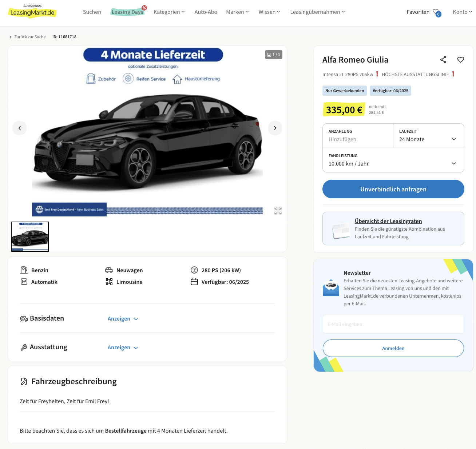Click 'netto mtl.' label
Image resolution: width=476 pixels, height=449 pixels.
point(378,107)
